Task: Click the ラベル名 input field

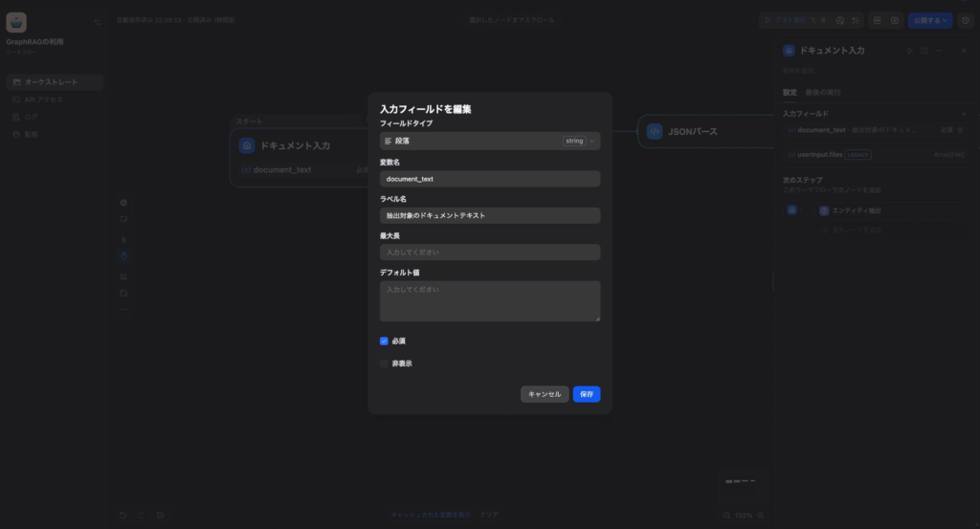Action: click(490, 215)
